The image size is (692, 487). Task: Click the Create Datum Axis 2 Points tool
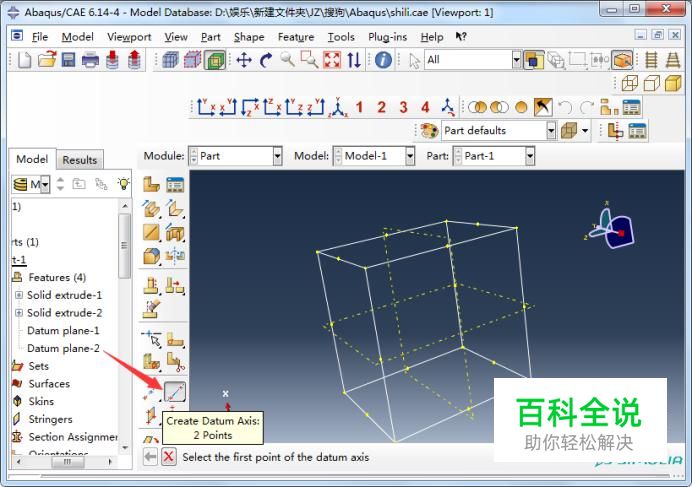[x=175, y=392]
